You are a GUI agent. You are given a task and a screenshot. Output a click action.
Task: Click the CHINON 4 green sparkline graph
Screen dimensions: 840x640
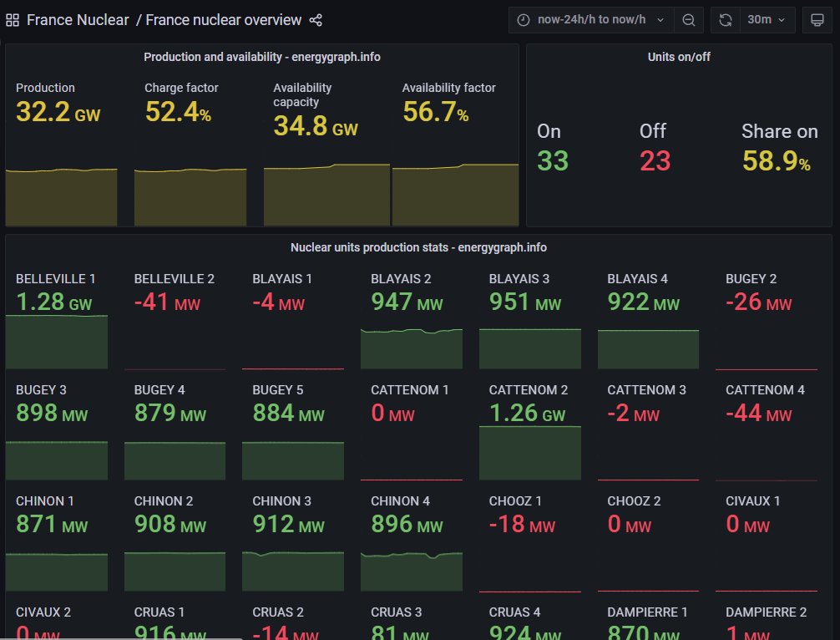412,571
